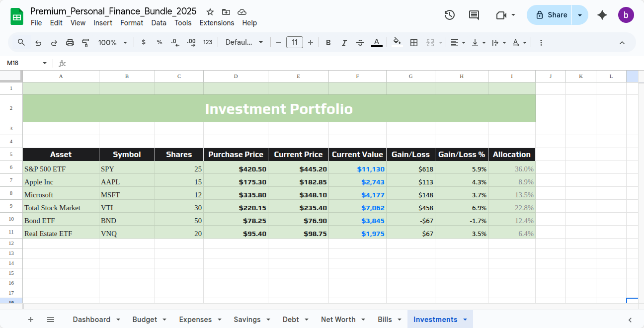Add a new sheet
The width and height of the screenshot is (644, 328).
[31, 320]
